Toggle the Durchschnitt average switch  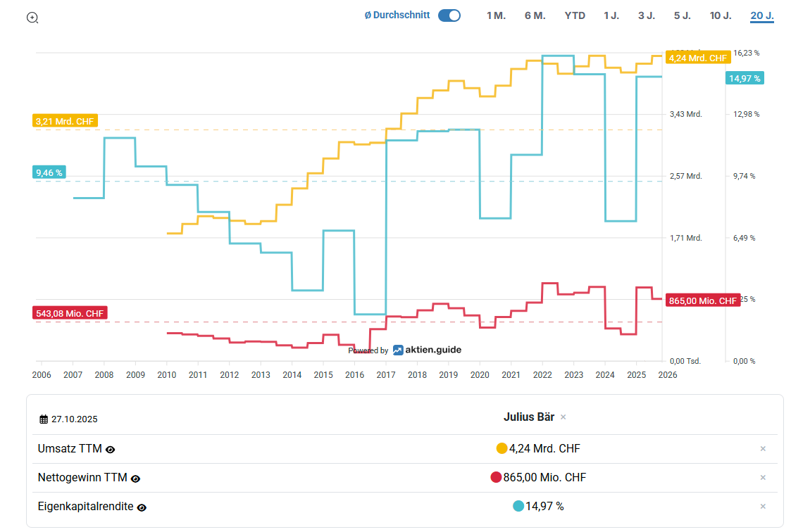click(449, 15)
